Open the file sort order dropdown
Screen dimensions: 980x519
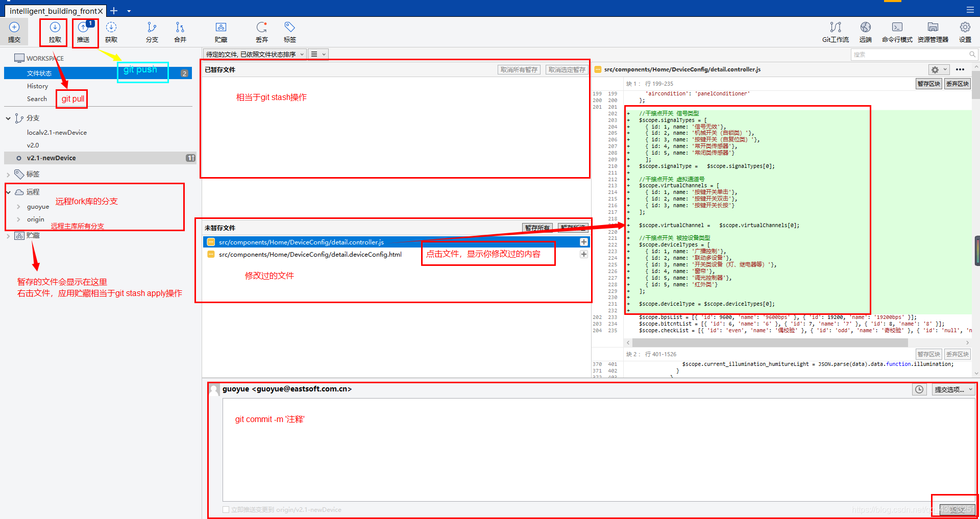255,54
